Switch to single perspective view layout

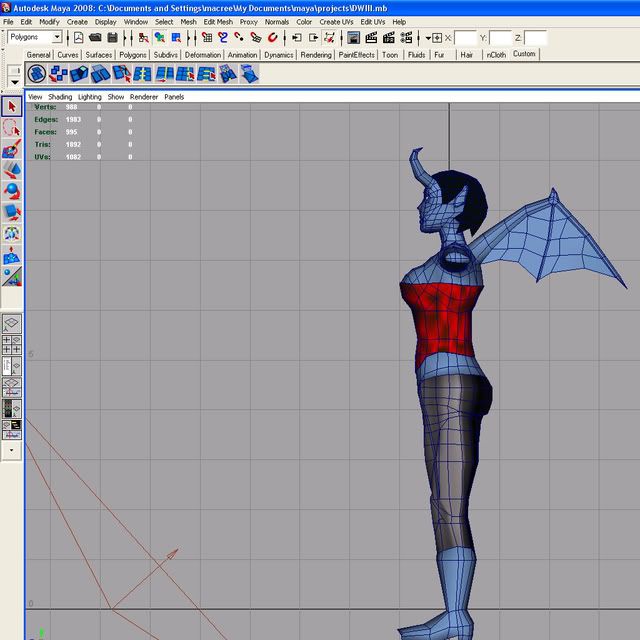tap(12, 324)
